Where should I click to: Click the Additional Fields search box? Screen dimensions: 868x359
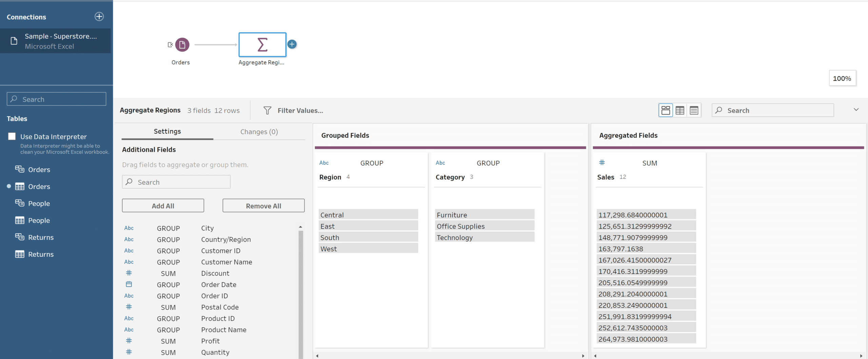[176, 182]
